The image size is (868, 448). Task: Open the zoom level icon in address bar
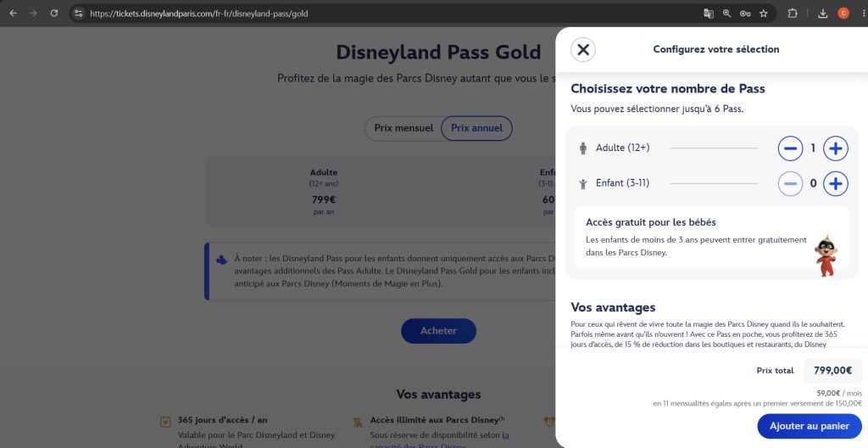(726, 14)
